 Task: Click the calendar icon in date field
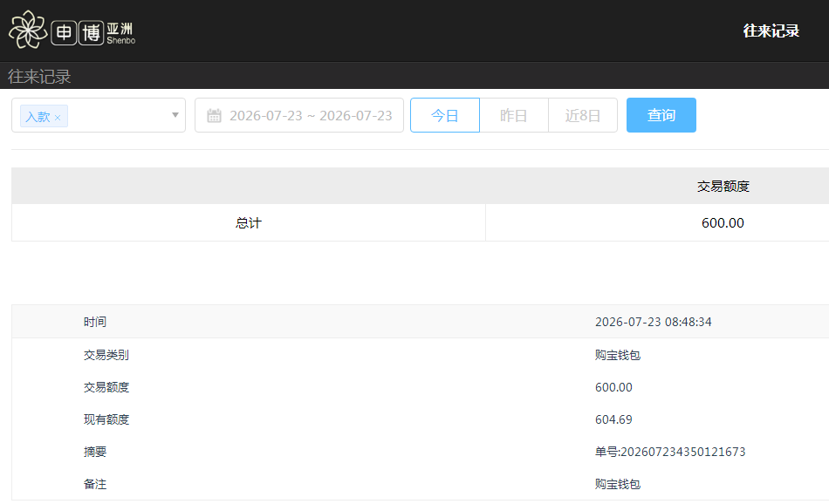click(214, 116)
